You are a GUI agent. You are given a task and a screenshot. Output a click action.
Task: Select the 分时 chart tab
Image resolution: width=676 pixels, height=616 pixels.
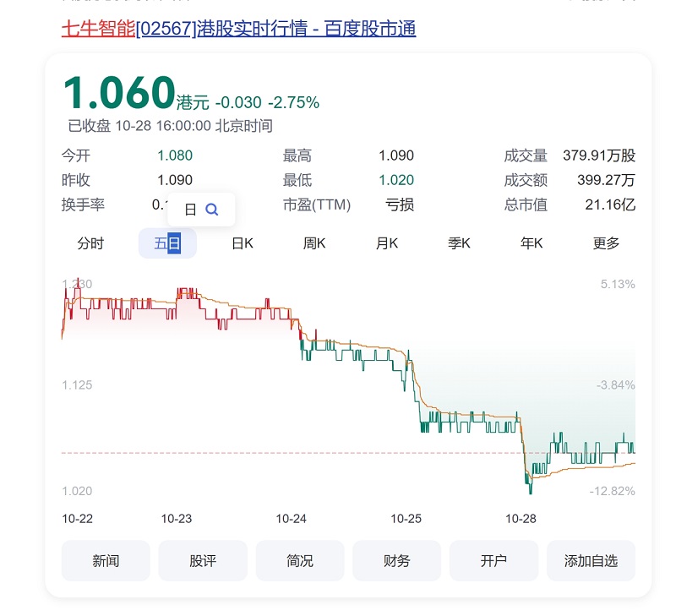[90, 243]
